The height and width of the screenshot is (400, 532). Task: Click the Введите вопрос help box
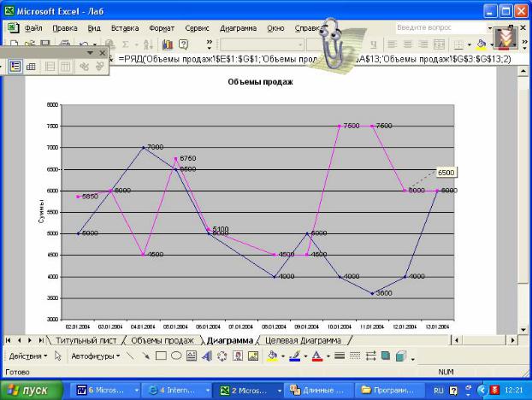click(440, 27)
